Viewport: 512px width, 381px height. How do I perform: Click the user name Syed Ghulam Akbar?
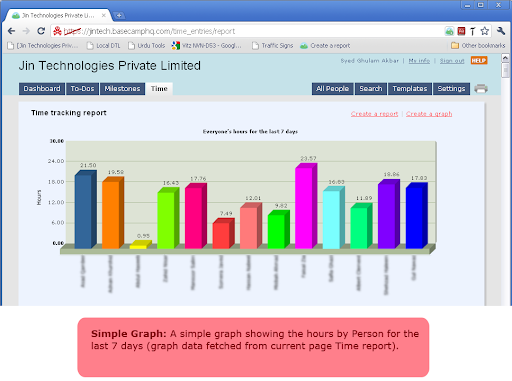369,61
